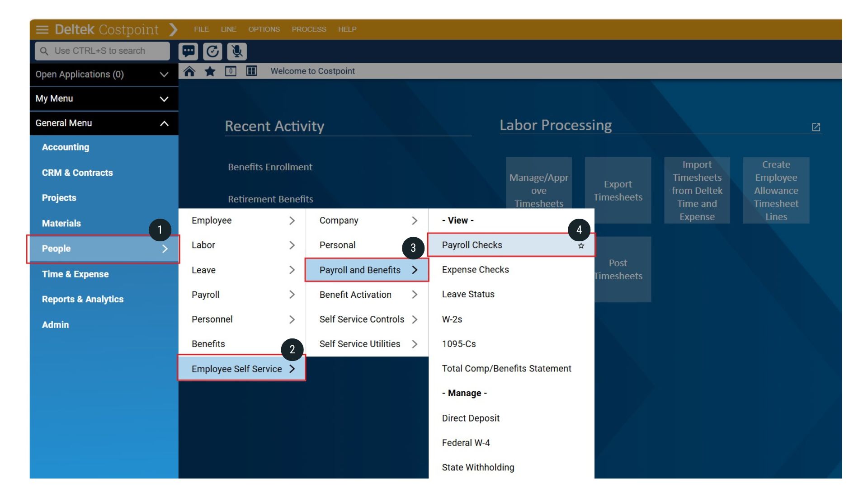868x488 pixels.
Task: Click the search magnifier icon
Action: pyautogui.click(x=44, y=51)
